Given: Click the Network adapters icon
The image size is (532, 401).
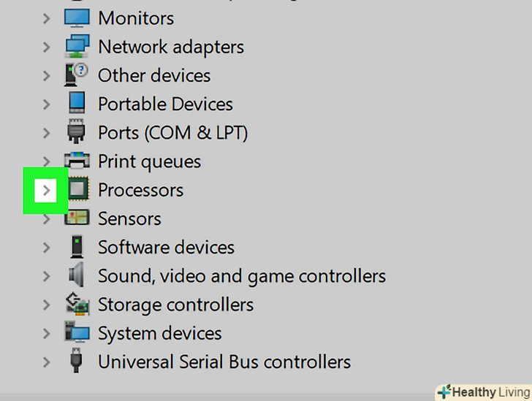Looking at the screenshot, I should point(77,47).
